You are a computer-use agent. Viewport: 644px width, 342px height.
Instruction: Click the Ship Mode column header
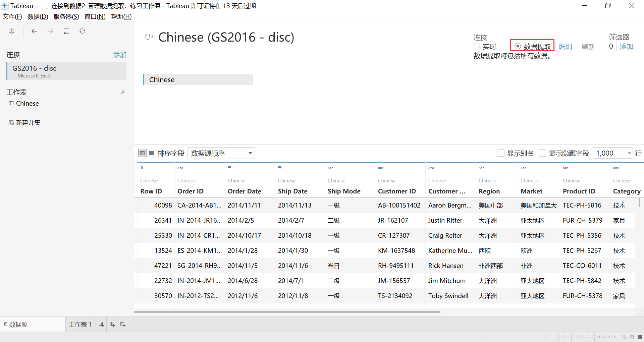click(x=344, y=191)
